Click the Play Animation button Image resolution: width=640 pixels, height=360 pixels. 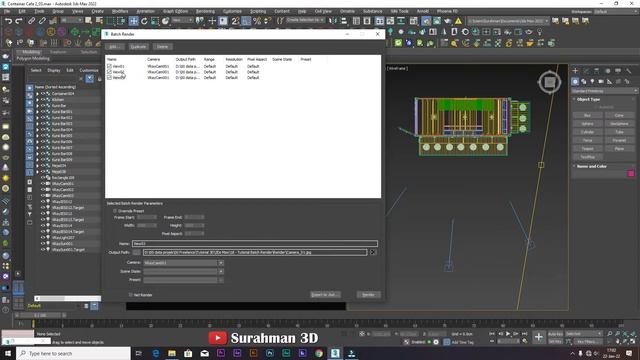(508, 334)
